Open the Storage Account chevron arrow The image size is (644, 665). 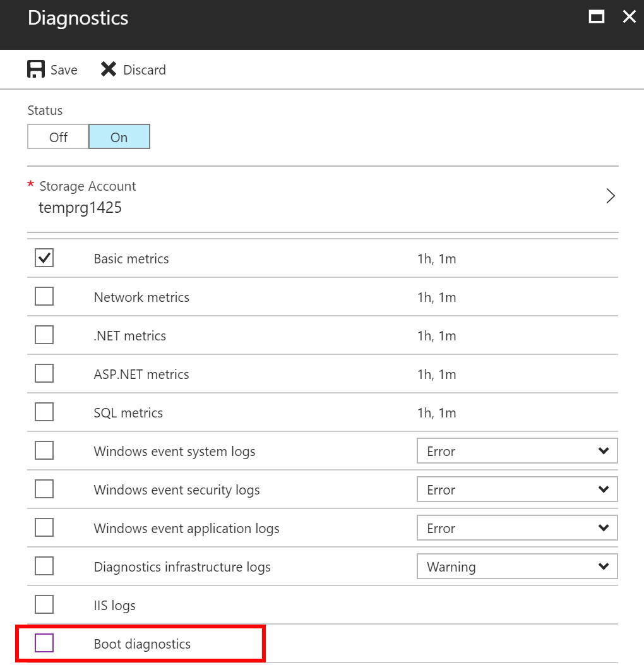(610, 196)
